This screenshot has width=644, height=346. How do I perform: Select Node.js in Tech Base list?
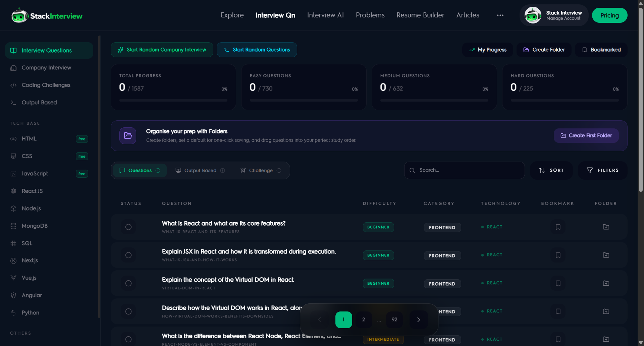(x=49, y=209)
